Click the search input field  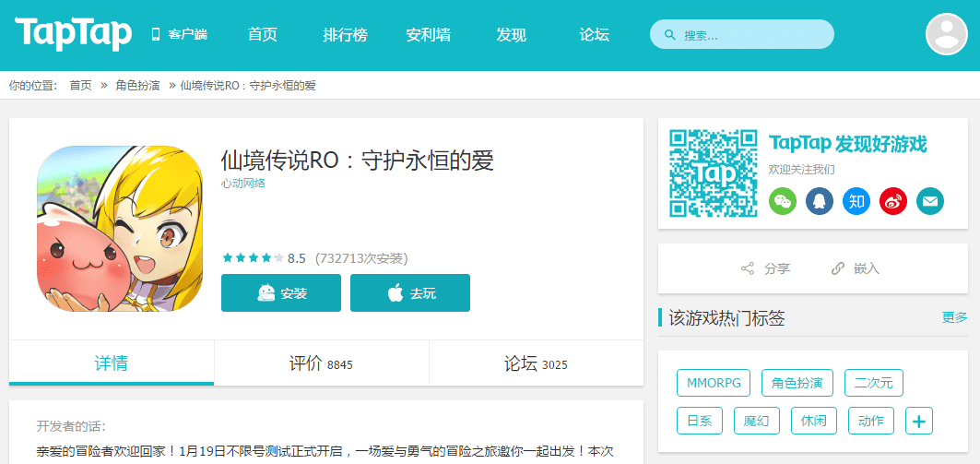[x=742, y=34]
